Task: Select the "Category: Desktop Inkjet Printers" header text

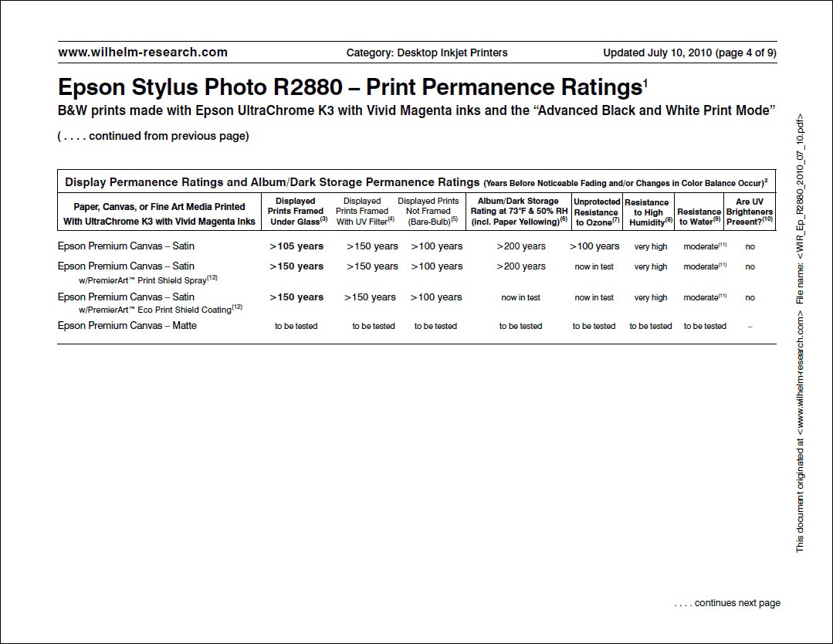Action: tap(427, 53)
